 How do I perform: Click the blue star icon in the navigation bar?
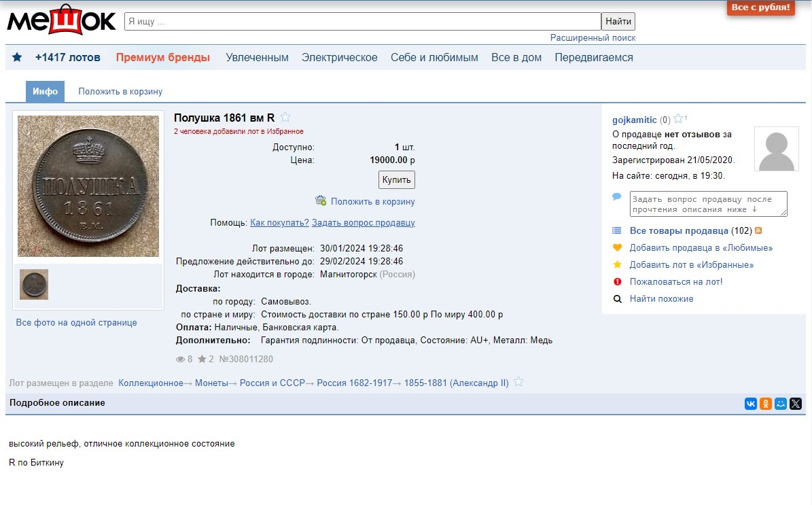coord(17,58)
